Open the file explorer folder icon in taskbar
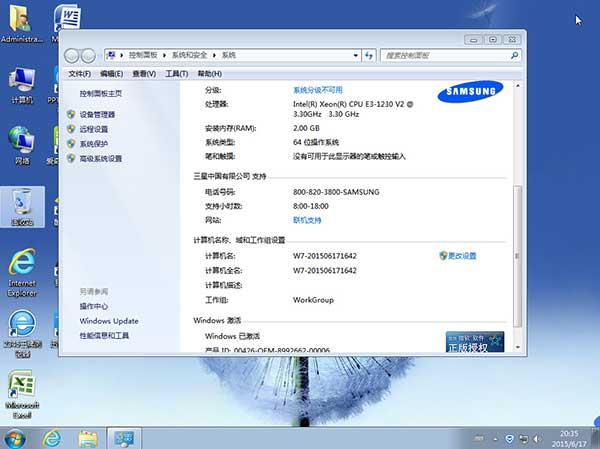This screenshot has width=600, height=449. pos(88,438)
